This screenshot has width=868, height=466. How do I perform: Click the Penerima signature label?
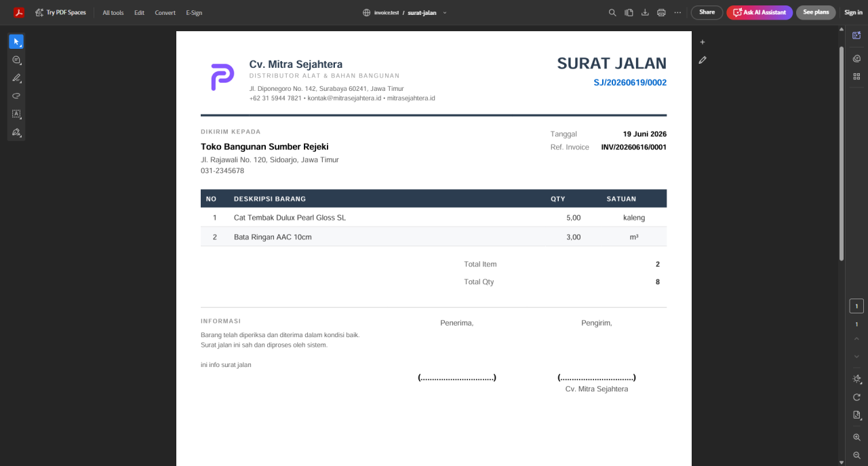(457, 323)
